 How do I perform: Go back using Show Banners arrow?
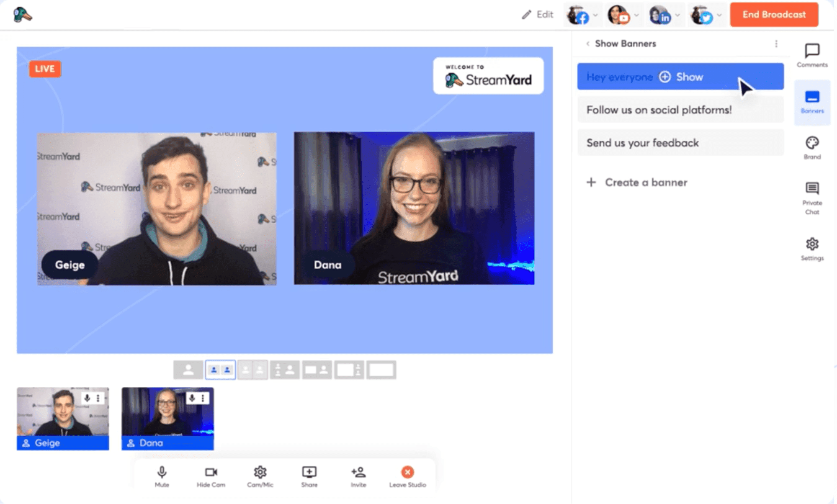coord(588,44)
